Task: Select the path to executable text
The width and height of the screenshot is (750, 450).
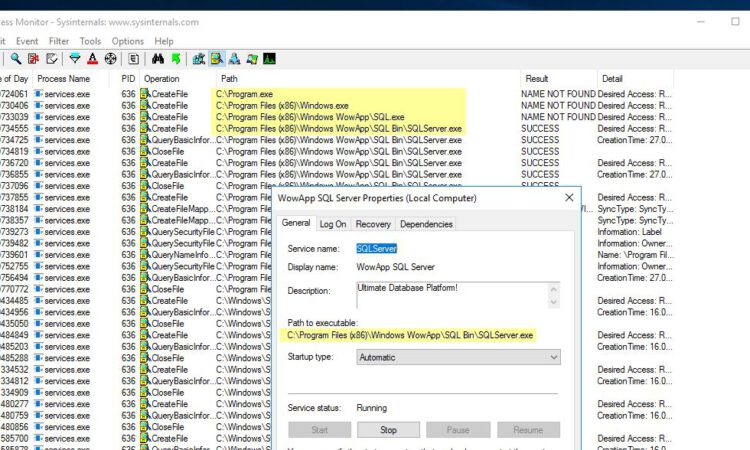Action: (x=410, y=335)
